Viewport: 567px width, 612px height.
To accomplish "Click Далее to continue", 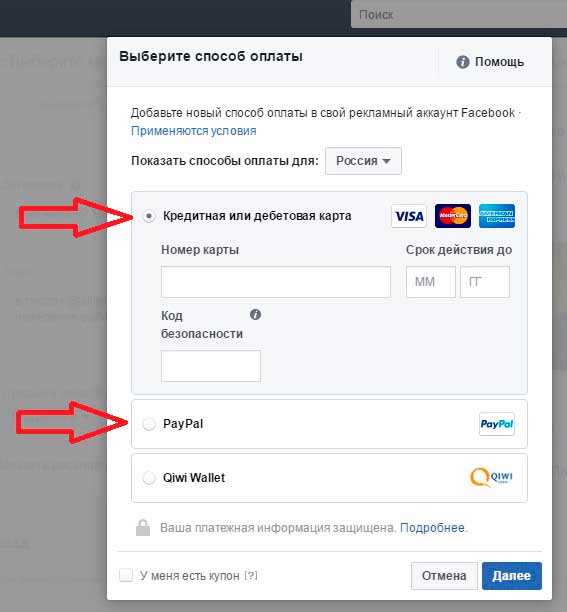I will [x=512, y=576].
